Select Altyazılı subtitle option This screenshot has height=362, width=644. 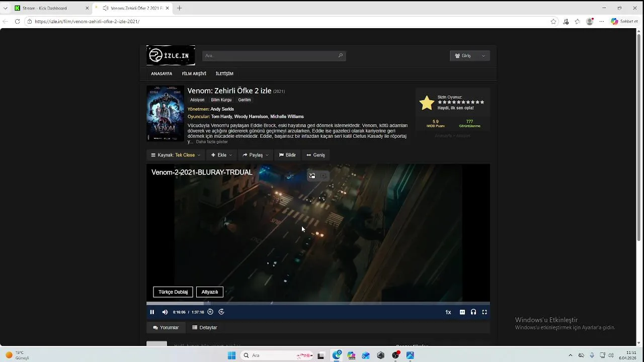point(210,292)
